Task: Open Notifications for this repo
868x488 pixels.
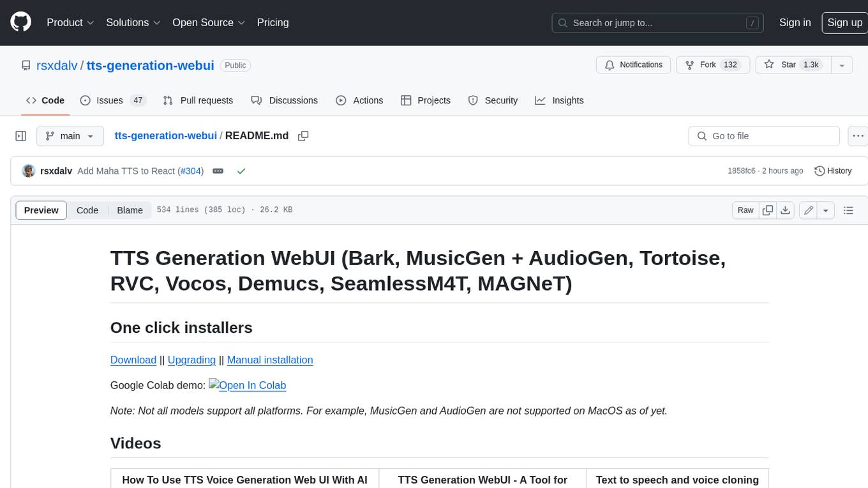Action: point(634,65)
